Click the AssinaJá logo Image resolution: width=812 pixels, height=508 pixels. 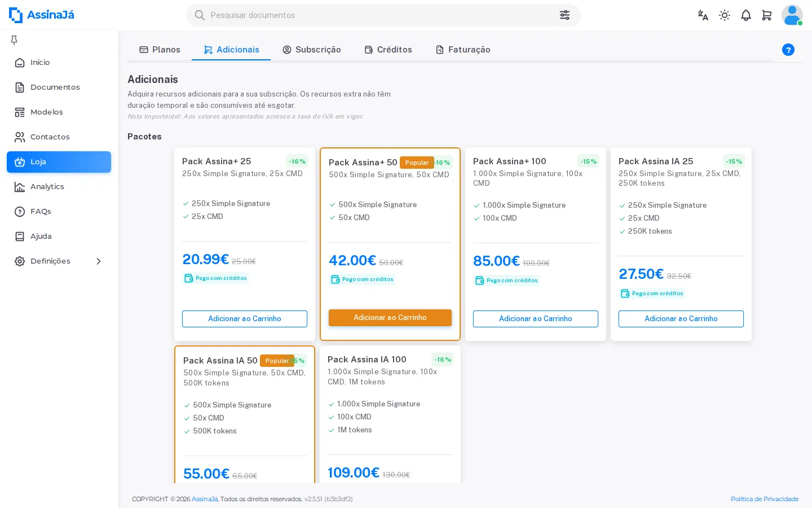[x=42, y=15]
